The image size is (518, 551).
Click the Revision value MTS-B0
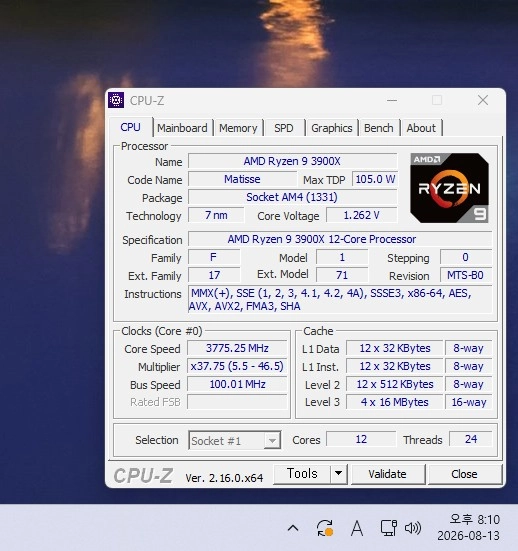466,275
